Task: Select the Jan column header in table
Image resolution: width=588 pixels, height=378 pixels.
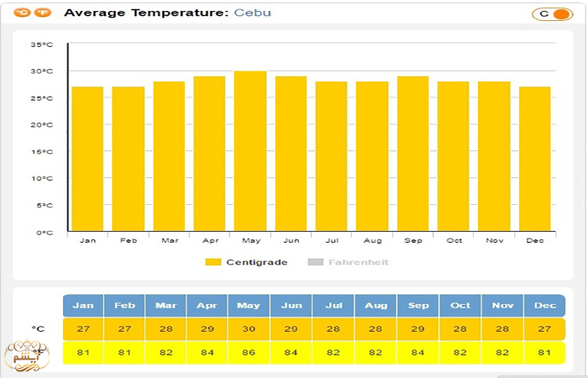Action: pyautogui.click(x=83, y=306)
